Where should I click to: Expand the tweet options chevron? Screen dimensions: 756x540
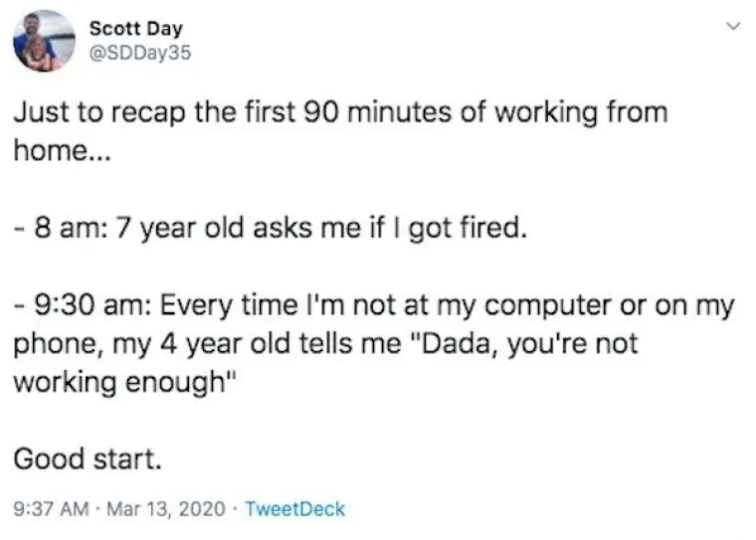[x=735, y=27]
